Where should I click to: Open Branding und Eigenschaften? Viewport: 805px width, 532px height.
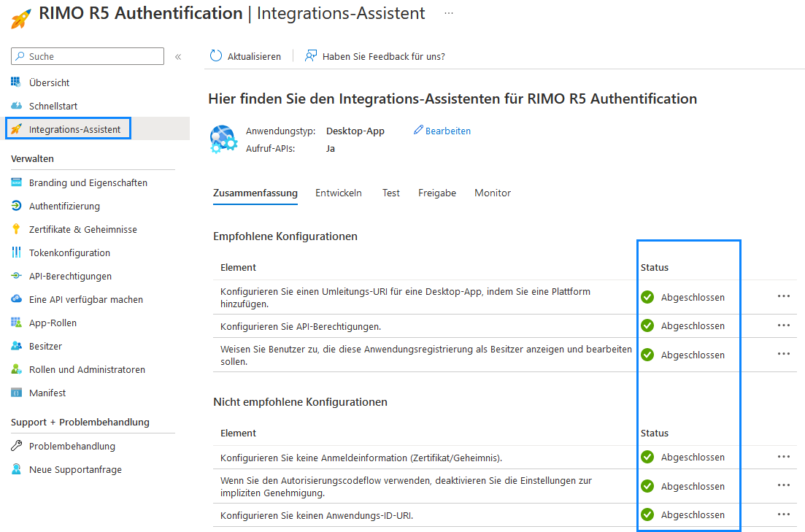click(88, 183)
